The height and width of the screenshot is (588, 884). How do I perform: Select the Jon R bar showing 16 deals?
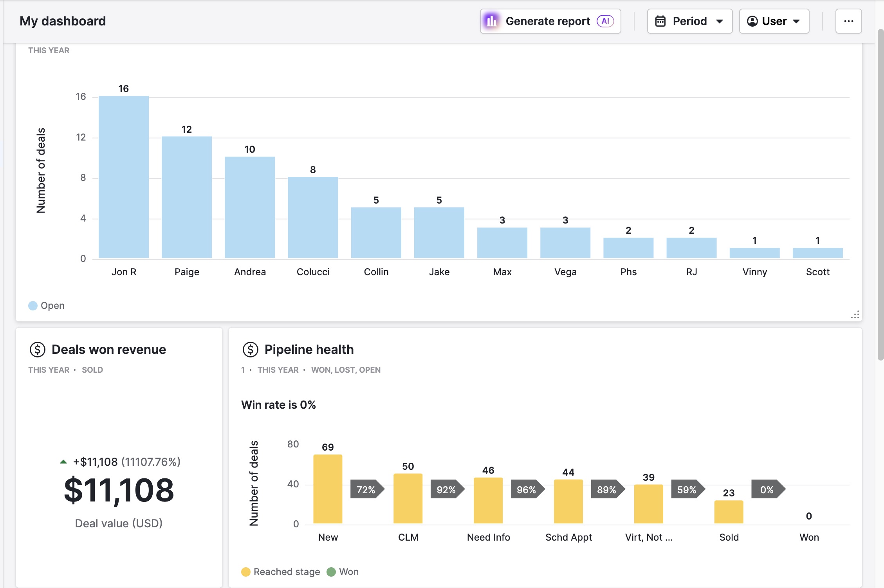(x=124, y=177)
